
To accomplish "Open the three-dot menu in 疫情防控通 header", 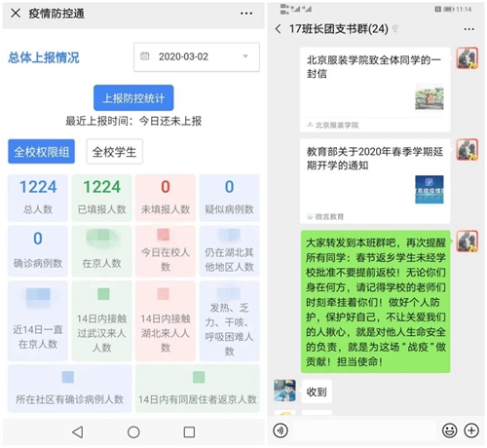I will point(246,14).
